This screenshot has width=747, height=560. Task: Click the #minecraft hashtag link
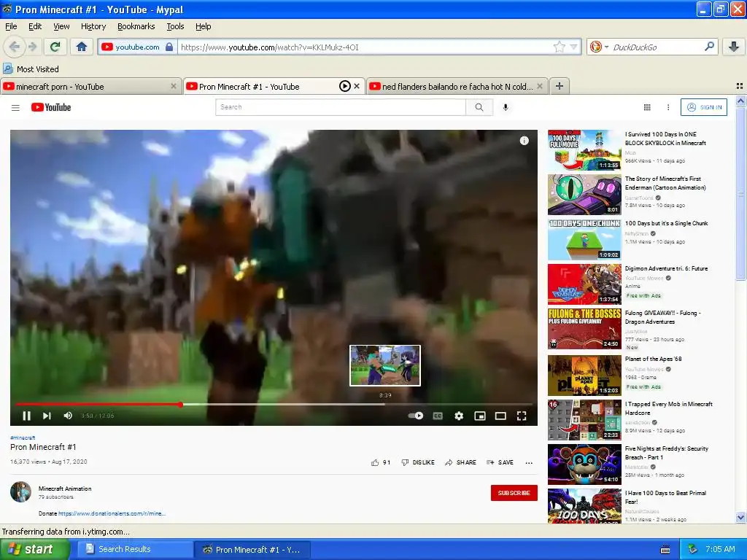tap(23, 437)
